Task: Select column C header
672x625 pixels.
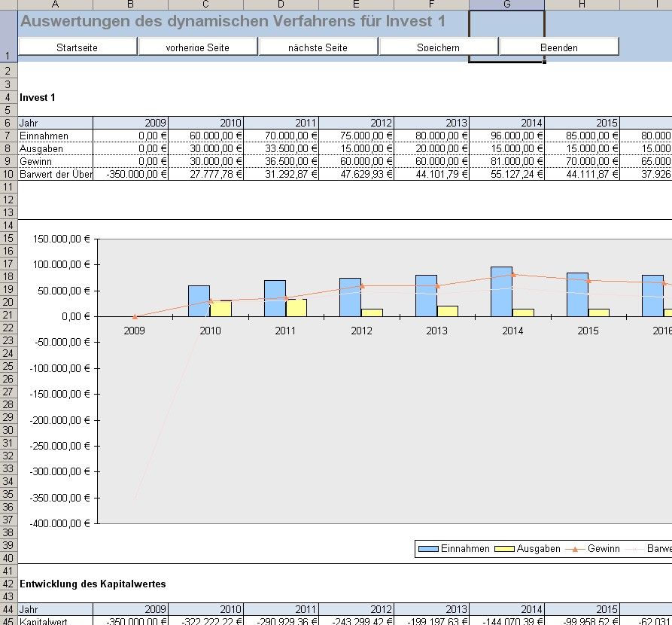Action: tap(205, 5)
